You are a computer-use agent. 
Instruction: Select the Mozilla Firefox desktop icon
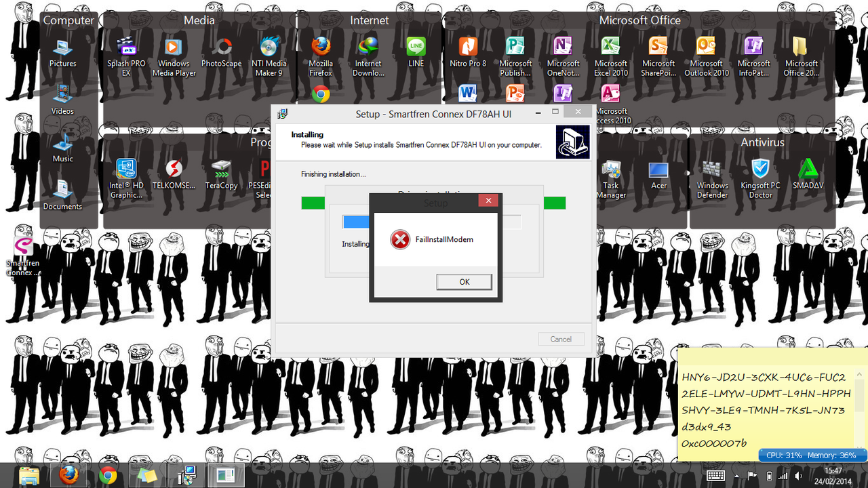pos(321,57)
